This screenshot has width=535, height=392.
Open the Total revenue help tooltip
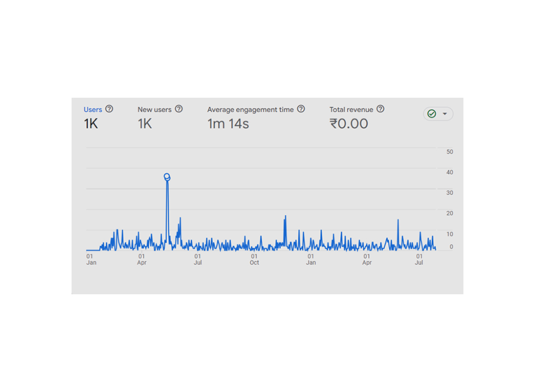(380, 109)
